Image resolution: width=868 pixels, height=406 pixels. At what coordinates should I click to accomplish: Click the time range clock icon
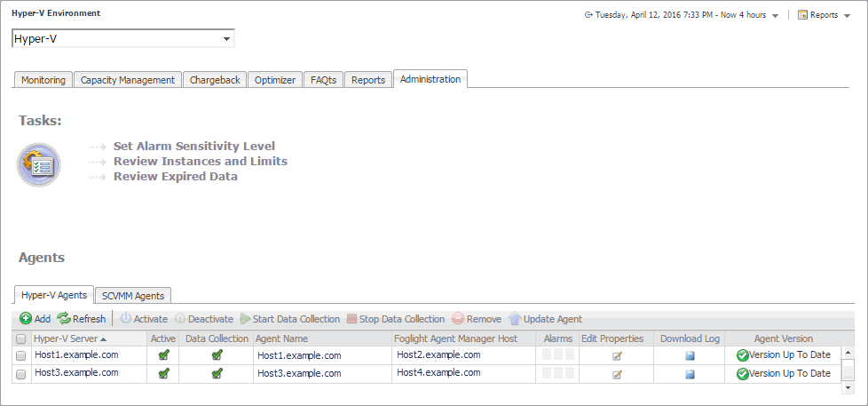point(588,15)
